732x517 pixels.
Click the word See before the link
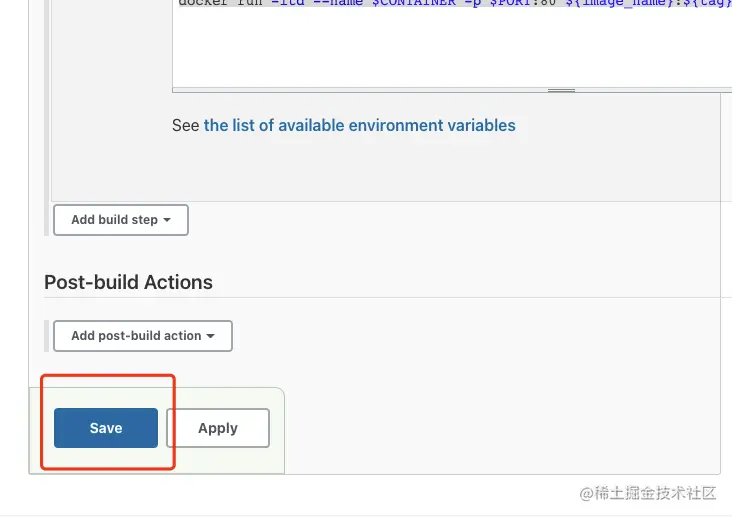click(x=186, y=126)
